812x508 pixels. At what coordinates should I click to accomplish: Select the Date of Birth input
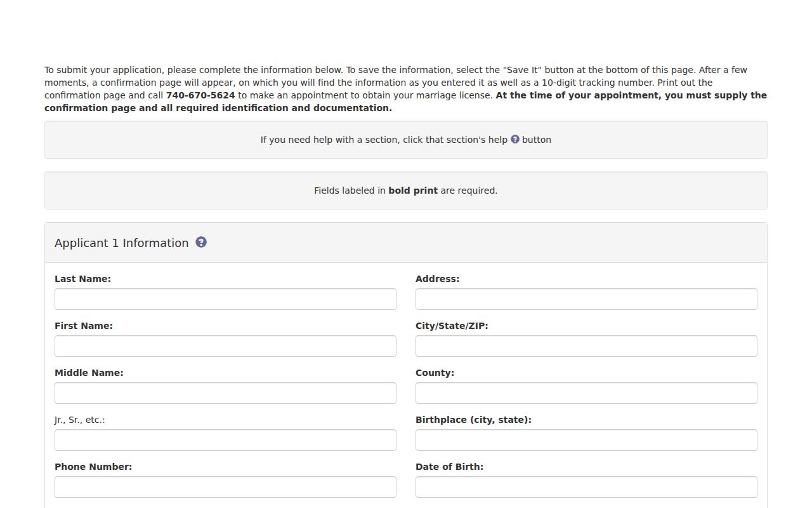(586, 487)
